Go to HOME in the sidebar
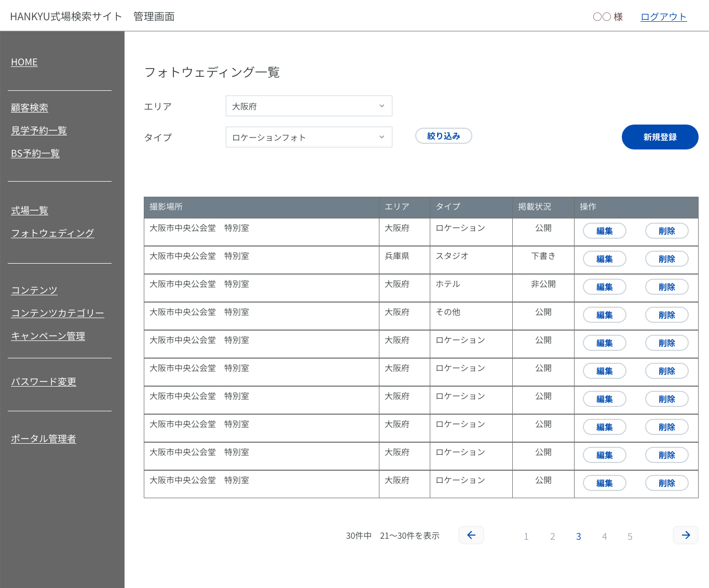Screen dimensions: 709x588 tap(24, 62)
